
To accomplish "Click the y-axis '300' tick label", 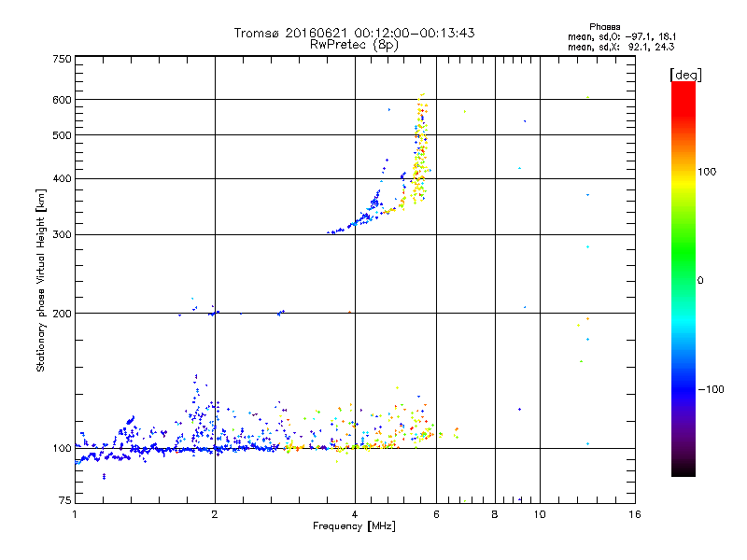I will click(x=62, y=235).
